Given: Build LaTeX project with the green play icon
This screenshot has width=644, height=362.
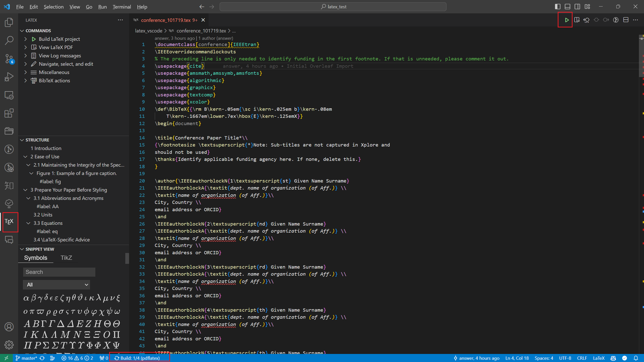Looking at the screenshot, I should (566, 20).
